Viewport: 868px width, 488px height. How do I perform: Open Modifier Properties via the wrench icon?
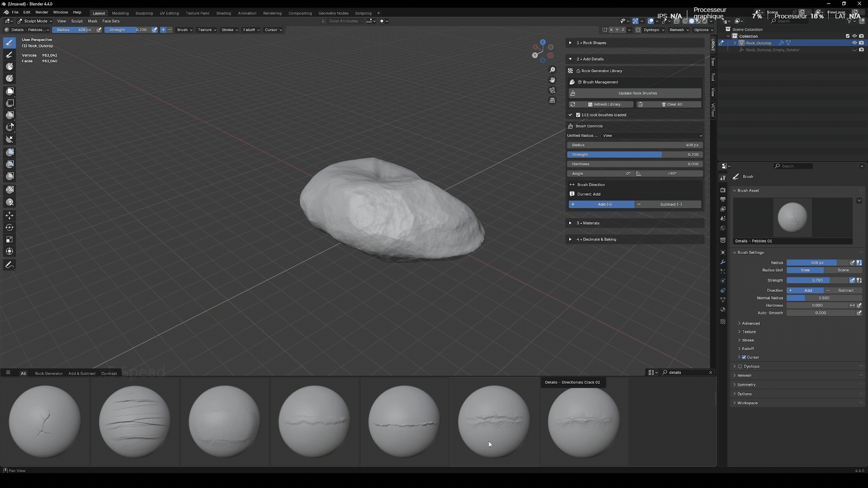pyautogui.click(x=722, y=262)
